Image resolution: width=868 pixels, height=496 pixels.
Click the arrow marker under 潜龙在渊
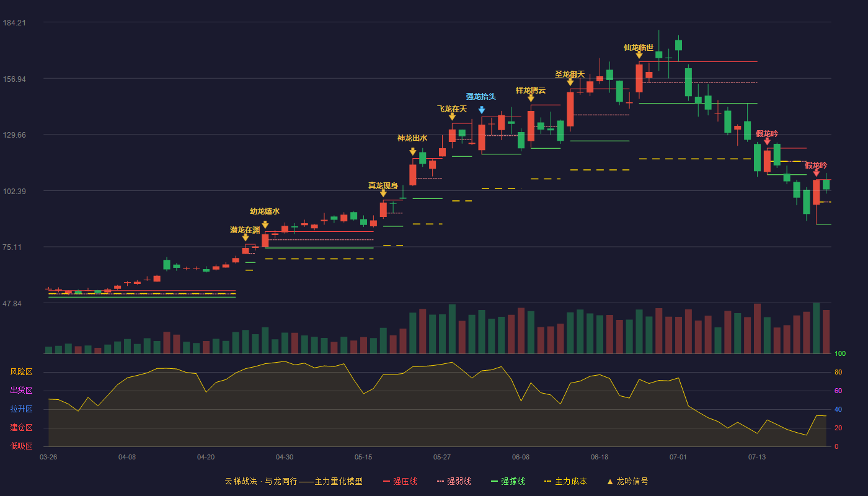(x=246, y=237)
